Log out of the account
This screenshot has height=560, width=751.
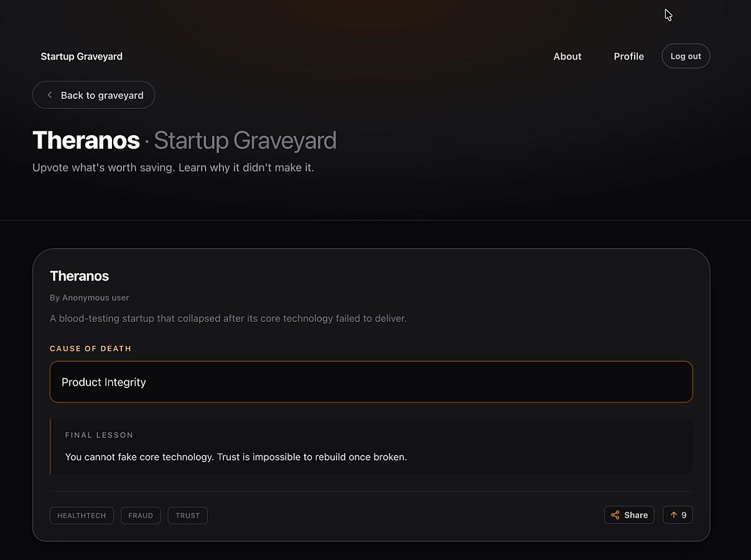click(x=686, y=56)
